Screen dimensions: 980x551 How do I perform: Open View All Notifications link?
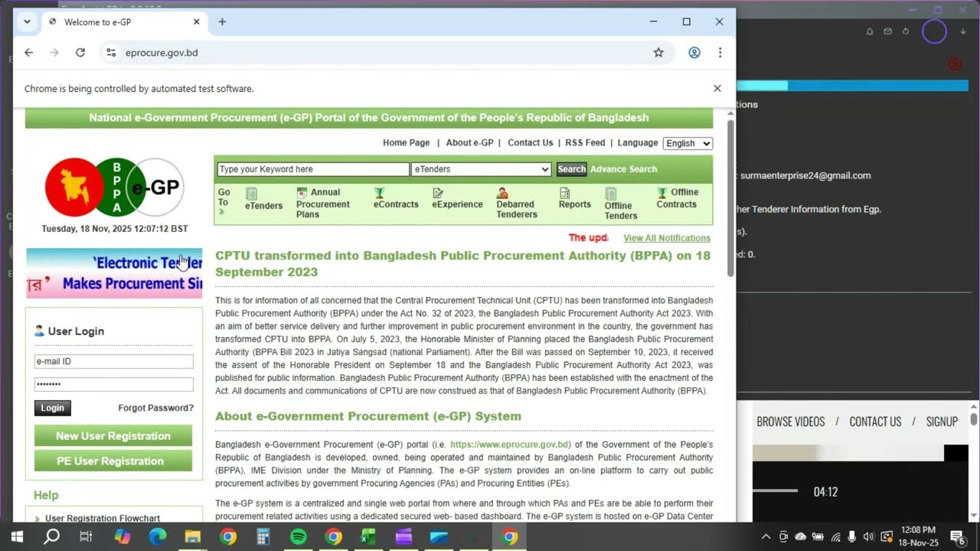(667, 238)
